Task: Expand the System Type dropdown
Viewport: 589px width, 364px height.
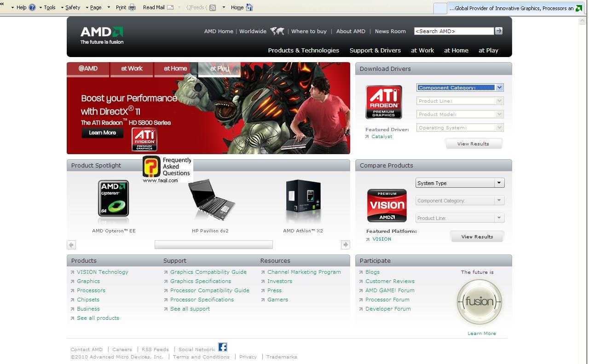Action: tap(460, 183)
